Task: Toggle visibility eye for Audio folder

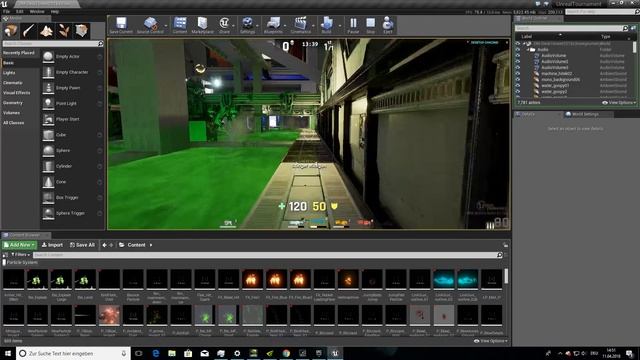Action: click(518, 49)
